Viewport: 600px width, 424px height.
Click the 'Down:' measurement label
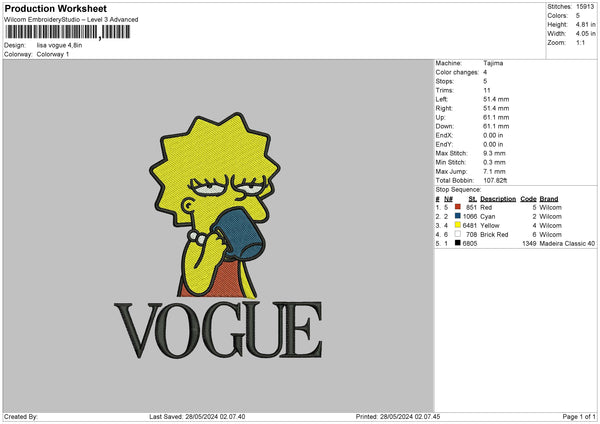click(x=444, y=126)
